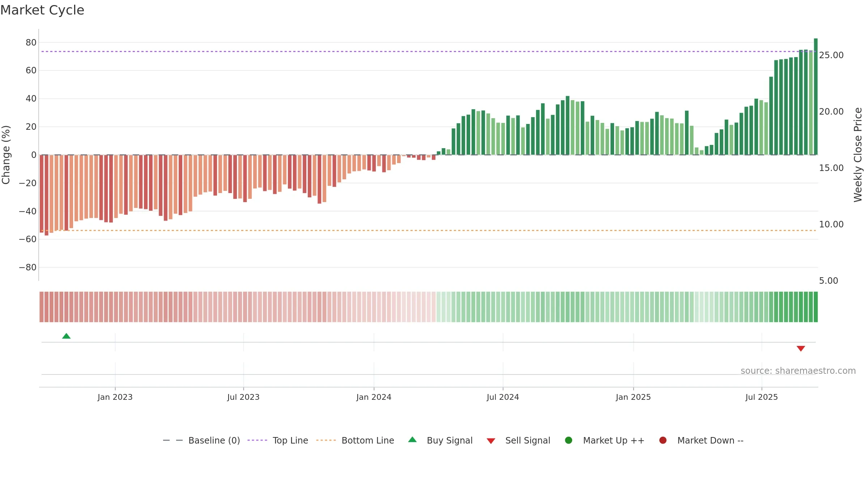Click the Jan 2023 axis label
Viewport: 868px width, 488px height.
[115, 397]
